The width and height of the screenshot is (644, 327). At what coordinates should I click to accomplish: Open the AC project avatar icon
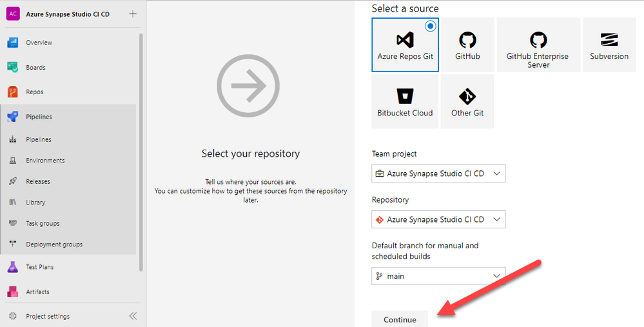coord(13,14)
